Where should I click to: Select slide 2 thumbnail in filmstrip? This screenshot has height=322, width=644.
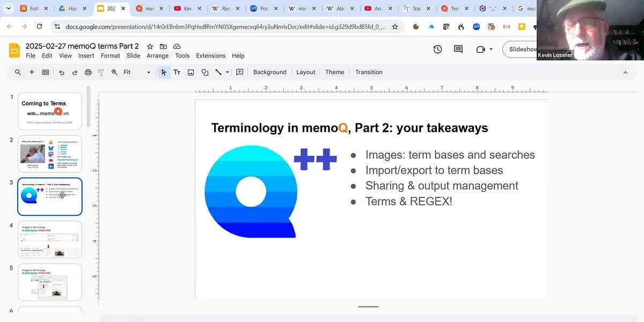(x=50, y=154)
